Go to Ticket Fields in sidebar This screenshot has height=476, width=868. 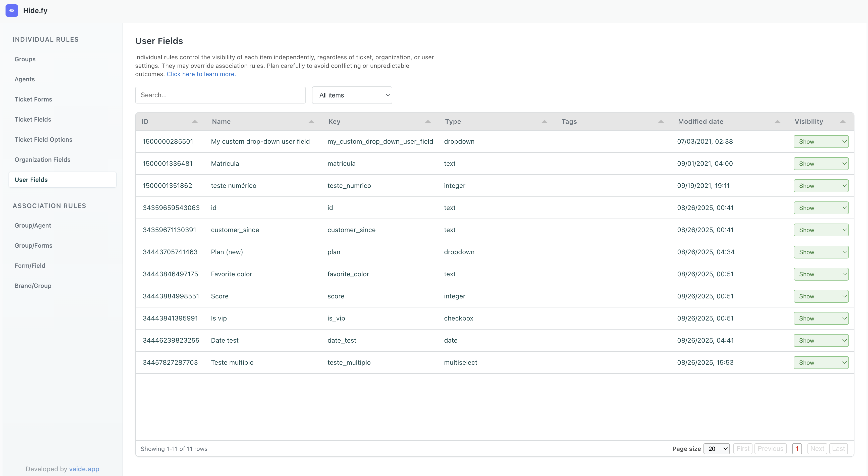click(33, 119)
